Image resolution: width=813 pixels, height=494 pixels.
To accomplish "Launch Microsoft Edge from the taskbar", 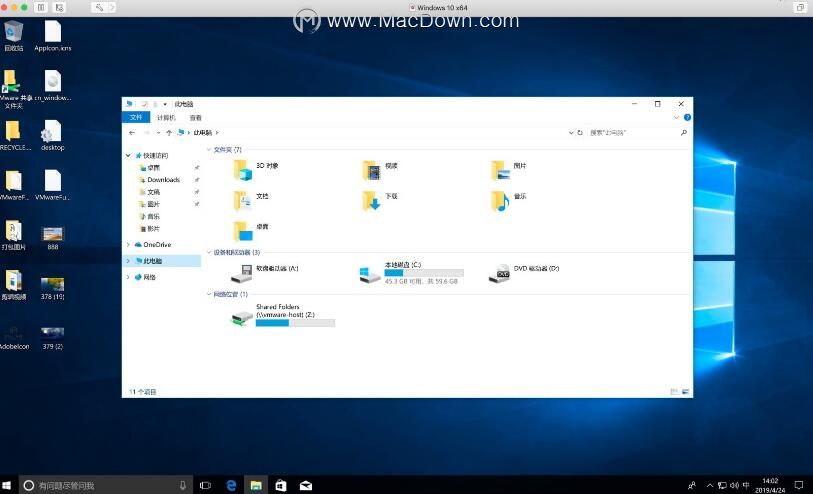I will (231, 485).
